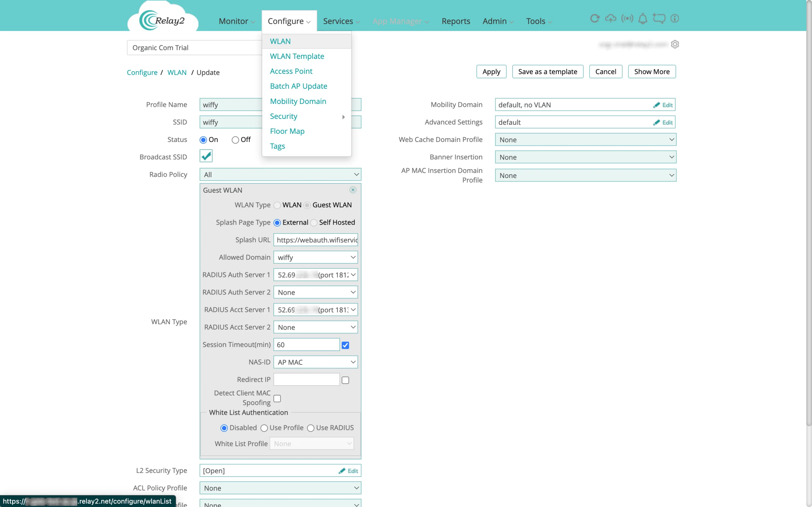Click the chat message icon in header
The height and width of the screenshot is (507, 812).
(659, 18)
